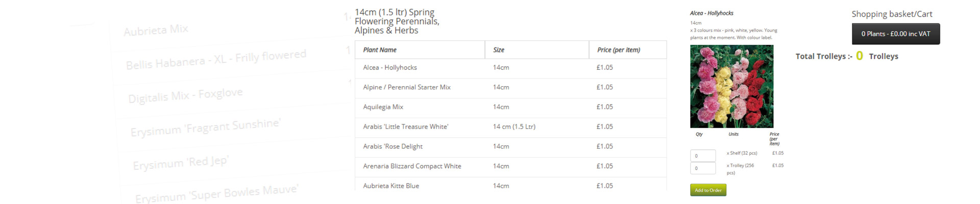
Task: Select Arabis 'Little Treasure White' row
Action: coord(510,127)
